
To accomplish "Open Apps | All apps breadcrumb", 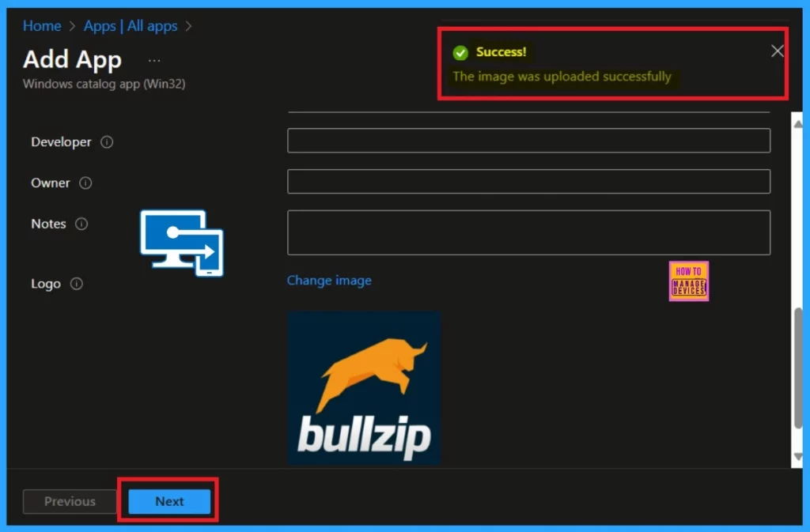I will (131, 26).
